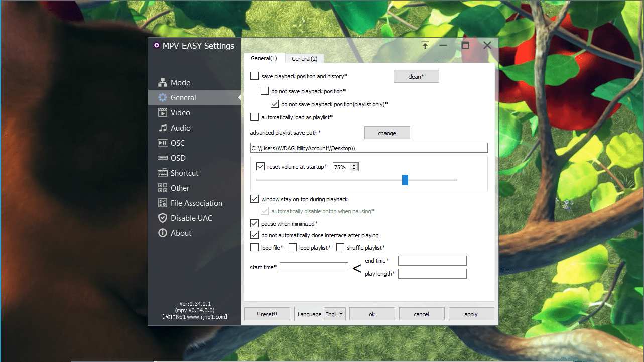The image size is (644, 362).
Task: Click change to set playlist save path
Action: (387, 133)
